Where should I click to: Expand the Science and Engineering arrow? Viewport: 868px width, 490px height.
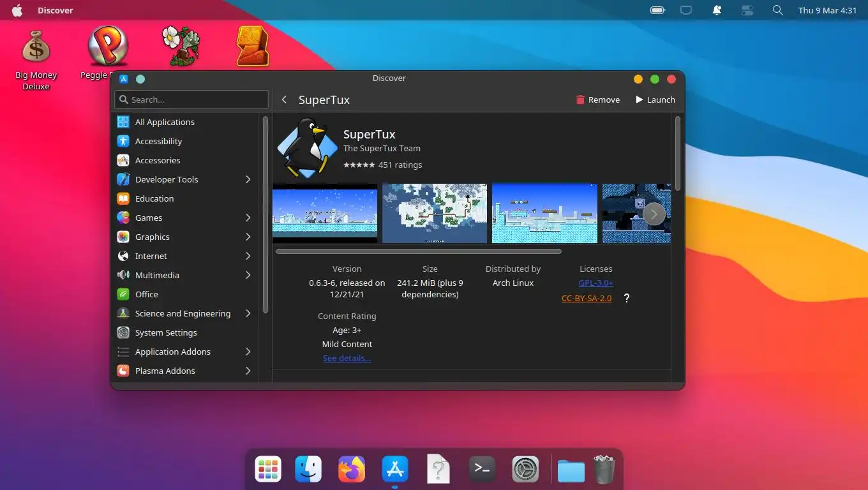248,313
